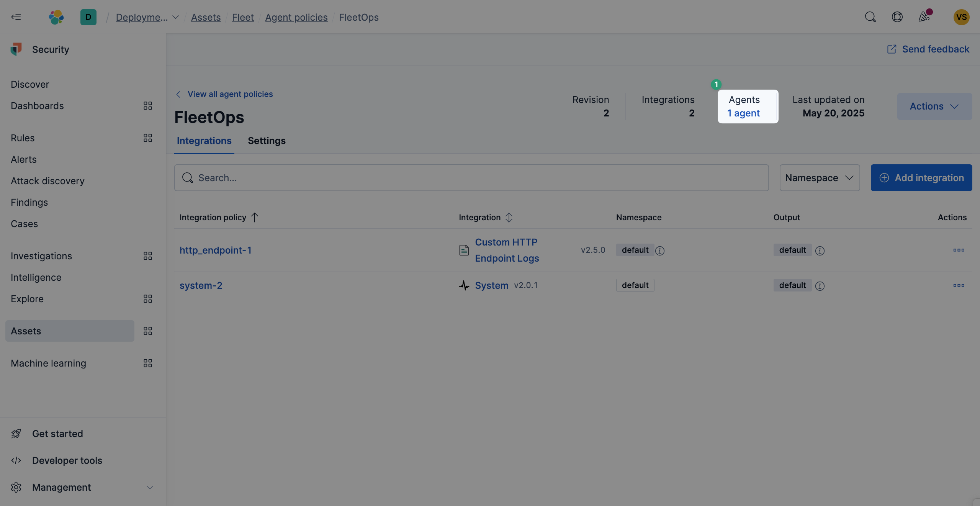Click the Get started rocket icon

[x=16, y=434]
